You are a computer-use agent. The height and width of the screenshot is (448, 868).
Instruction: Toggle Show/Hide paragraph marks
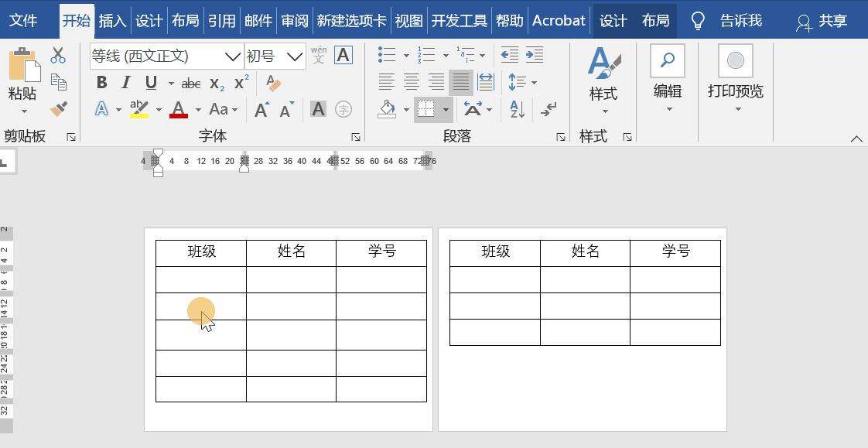549,110
